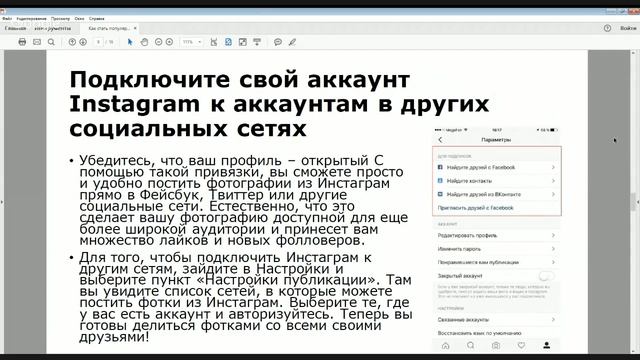Click Изменить пароль row
This screenshot has width=640, height=360.
[x=496, y=249]
